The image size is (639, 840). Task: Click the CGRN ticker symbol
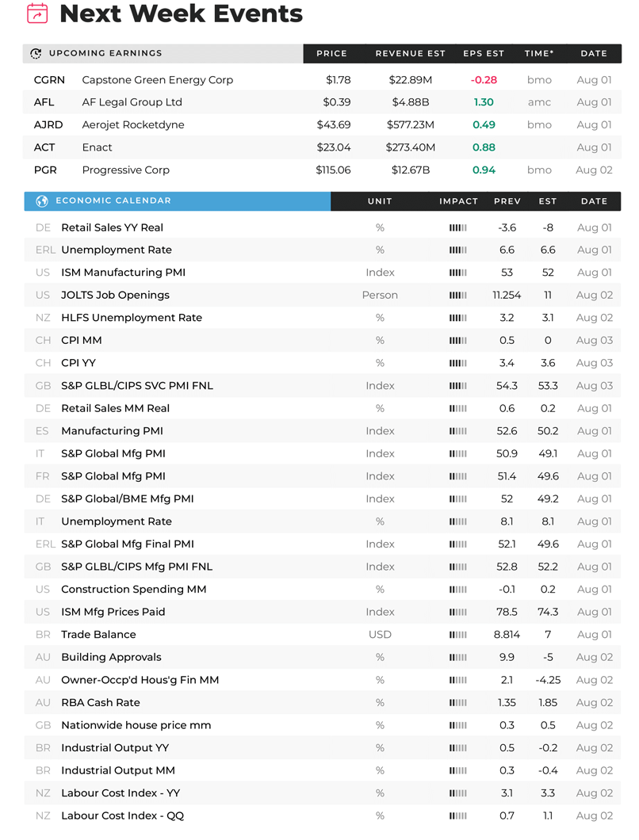49,80
